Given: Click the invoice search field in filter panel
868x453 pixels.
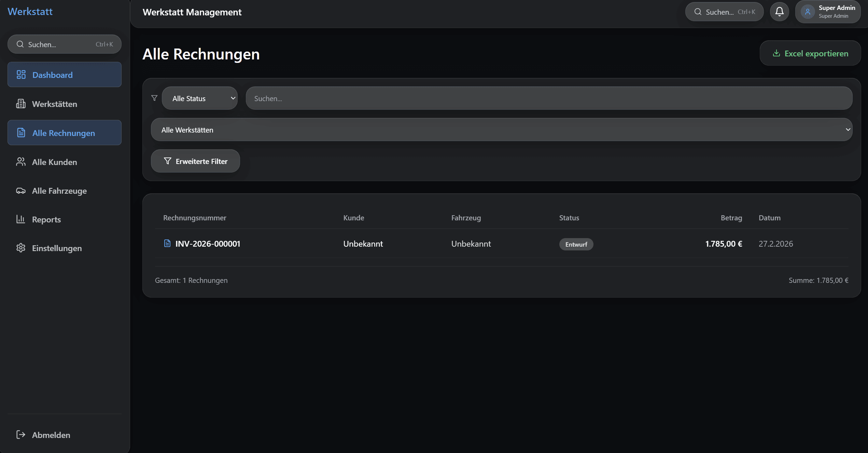Looking at the screenshot, I should (549, 98).
